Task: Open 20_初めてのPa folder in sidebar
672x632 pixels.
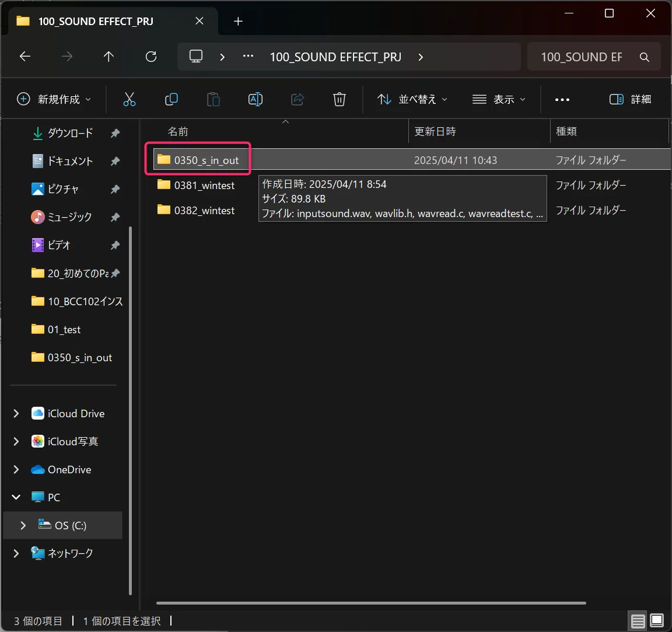Action: click(70, 273)
